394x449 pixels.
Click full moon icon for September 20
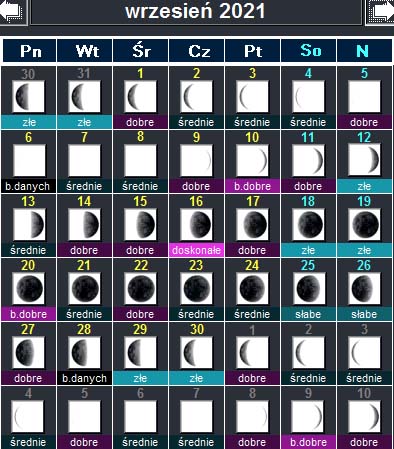(x=28, y=289)
